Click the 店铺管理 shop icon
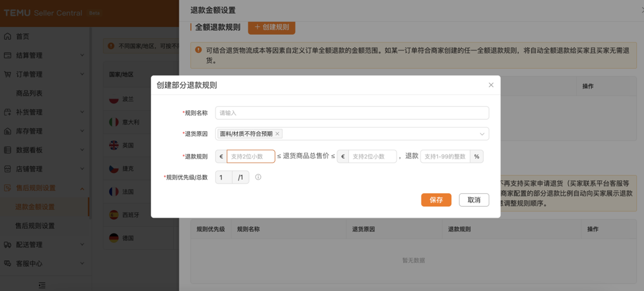The height and width of the screenshot is (291, 644). [8, 169]
